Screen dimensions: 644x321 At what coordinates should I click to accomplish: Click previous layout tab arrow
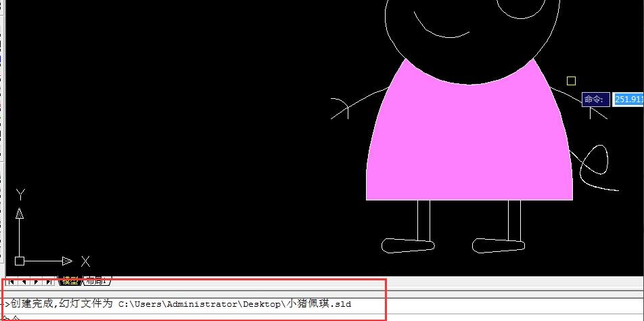click(x=24, y=282)
